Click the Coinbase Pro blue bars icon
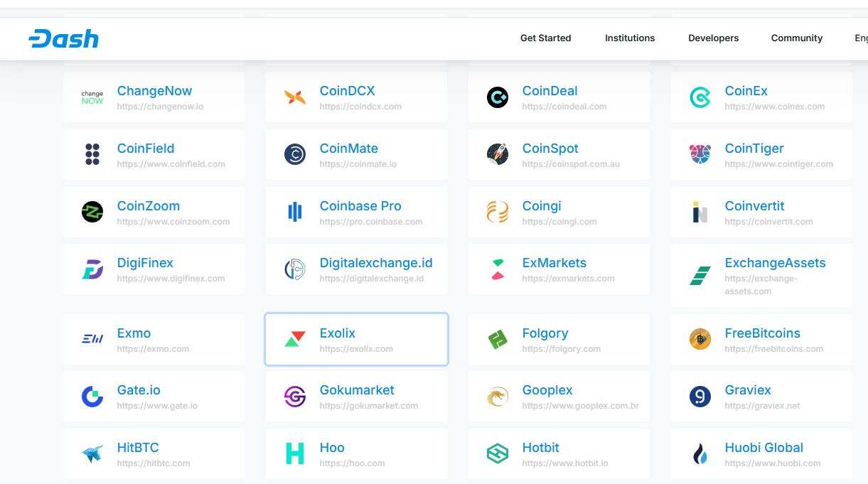Image resolution: width=868 pixels, height=484 pixels. 295,212
